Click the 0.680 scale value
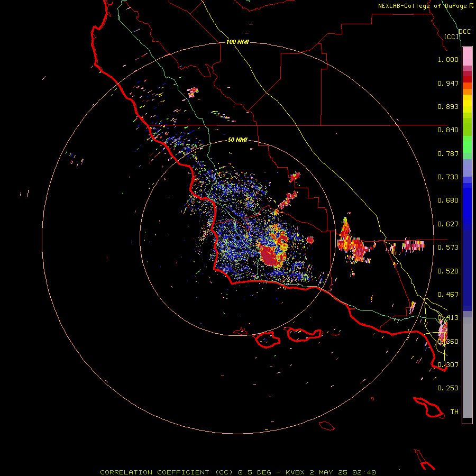This screenshot has width=476, height=476. (x=448, y=200)
